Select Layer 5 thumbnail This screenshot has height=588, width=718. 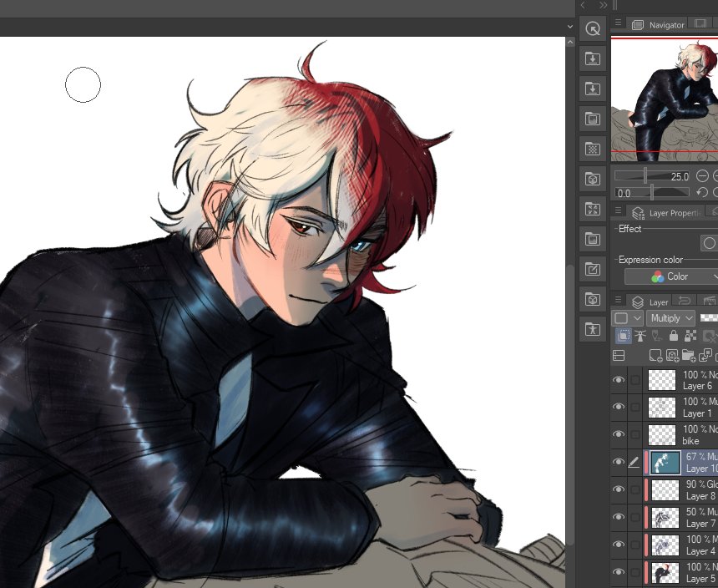coord(665,572)
